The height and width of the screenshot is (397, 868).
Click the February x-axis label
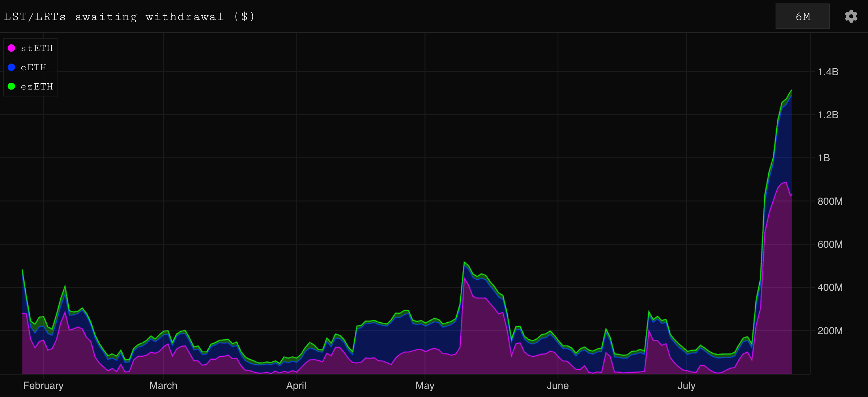(x=43, y=385)
